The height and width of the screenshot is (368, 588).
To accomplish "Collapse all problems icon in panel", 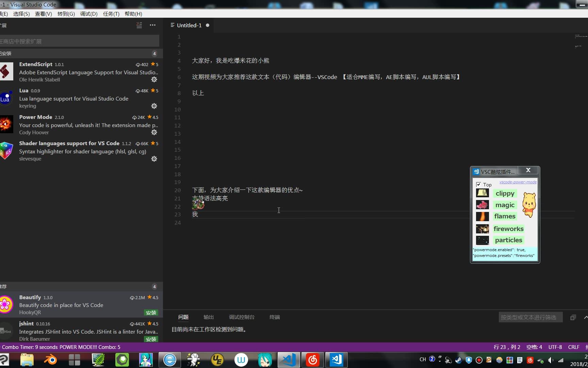I will click(x=573, y=317).
